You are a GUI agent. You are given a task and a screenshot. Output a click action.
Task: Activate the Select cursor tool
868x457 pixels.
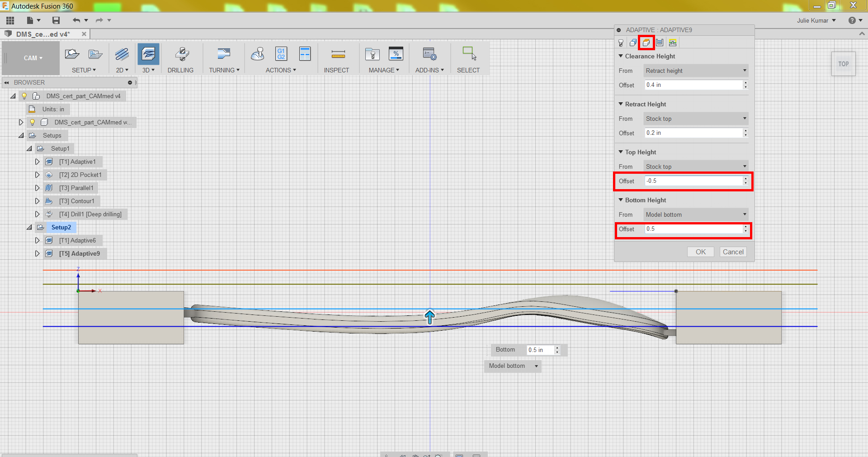[469, 53]
